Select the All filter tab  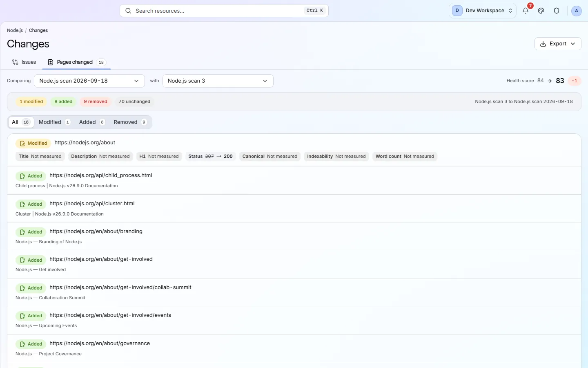21,122
